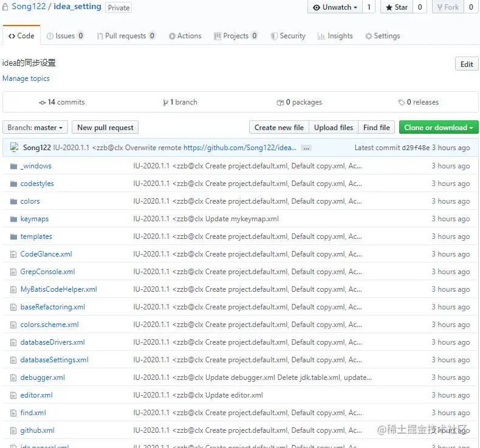Image resolution: width=480 pixels, height=448 pixels.
Task: Click the file icon beside databaseSettings.xml
Action: (x=13, y=360)
